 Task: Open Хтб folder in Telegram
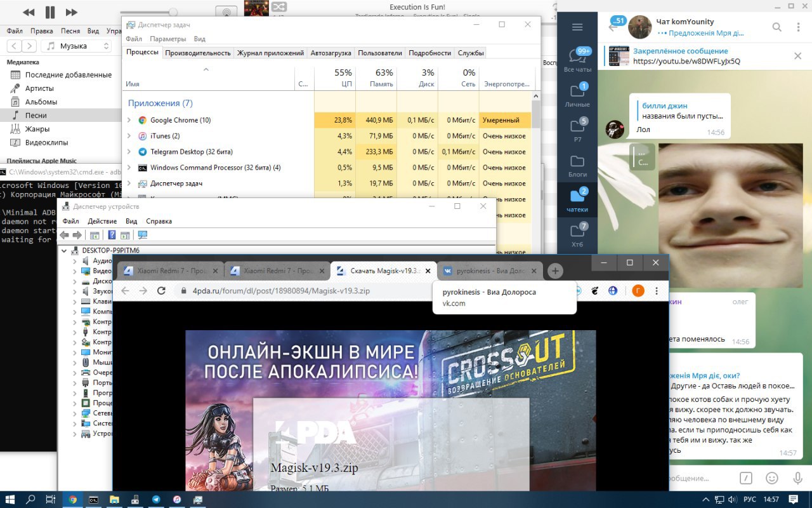click(577, 234)
